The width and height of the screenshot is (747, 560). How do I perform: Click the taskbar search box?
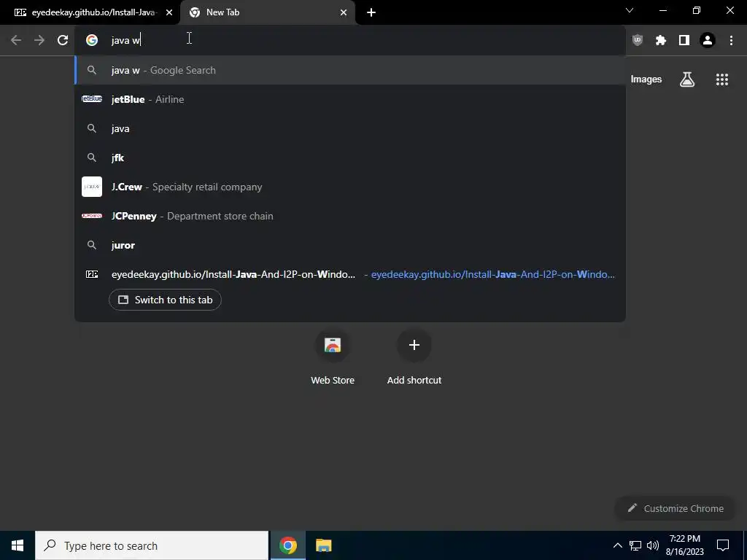coord(152,545)
